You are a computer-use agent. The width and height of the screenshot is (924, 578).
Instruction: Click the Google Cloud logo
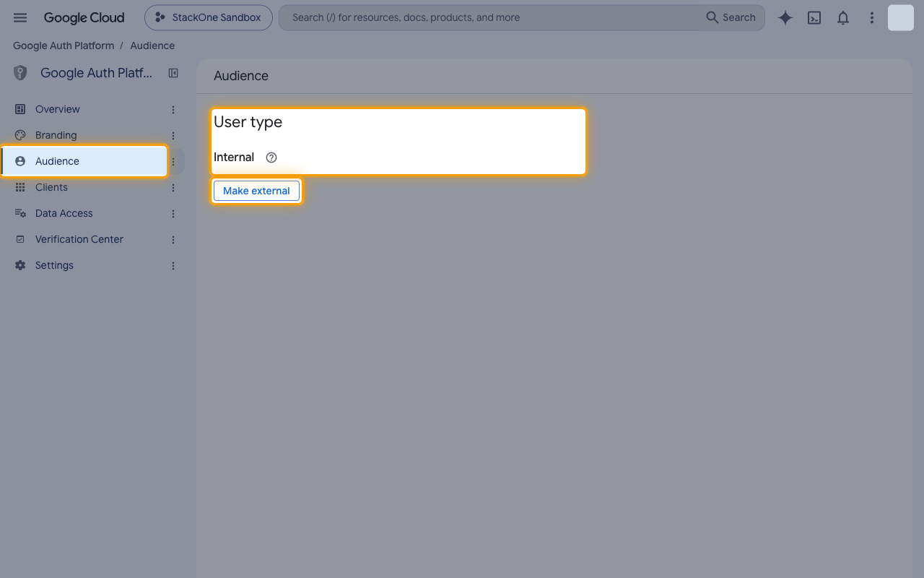(x=84, y=17)
